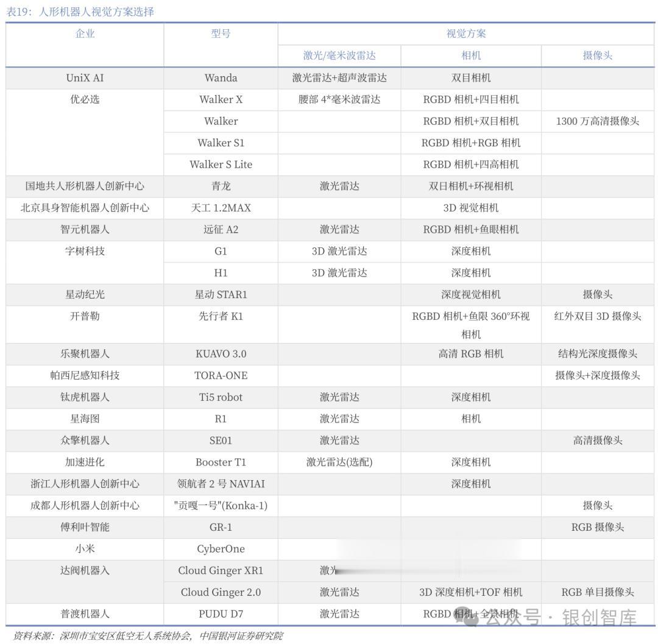Select the '北京具身智能机器人创新中心' cell
This screenshot has width=658, height=644.
point(85,208)
